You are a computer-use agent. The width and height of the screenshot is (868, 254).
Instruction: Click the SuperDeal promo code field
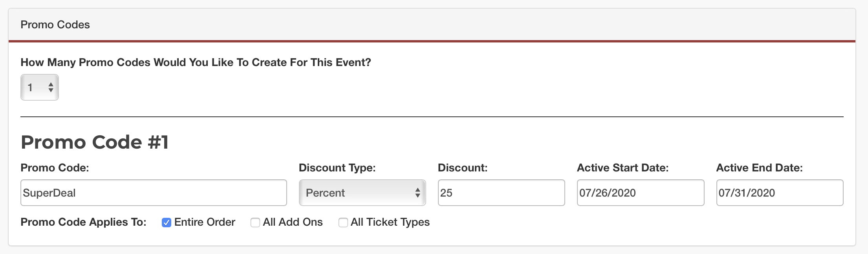(154, 193)
